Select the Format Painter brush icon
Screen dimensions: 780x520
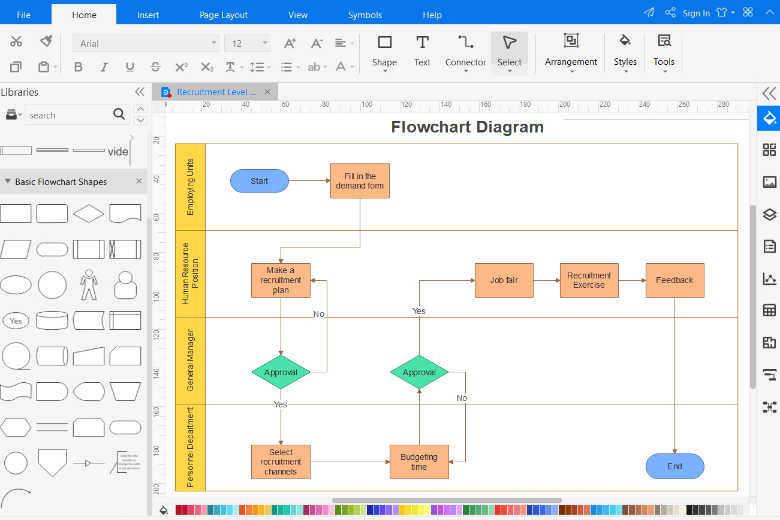click(x=46, y=41)
